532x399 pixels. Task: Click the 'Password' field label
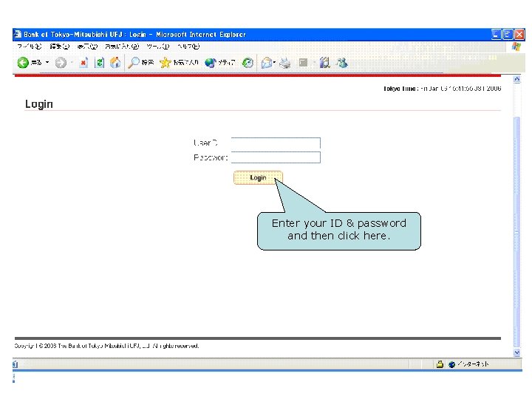[211, 157]
